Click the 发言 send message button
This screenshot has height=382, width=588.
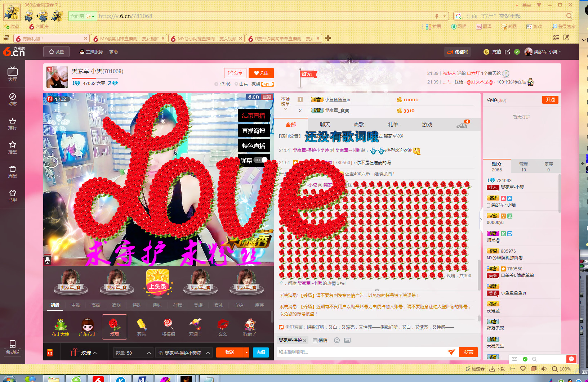coord(468,352)
